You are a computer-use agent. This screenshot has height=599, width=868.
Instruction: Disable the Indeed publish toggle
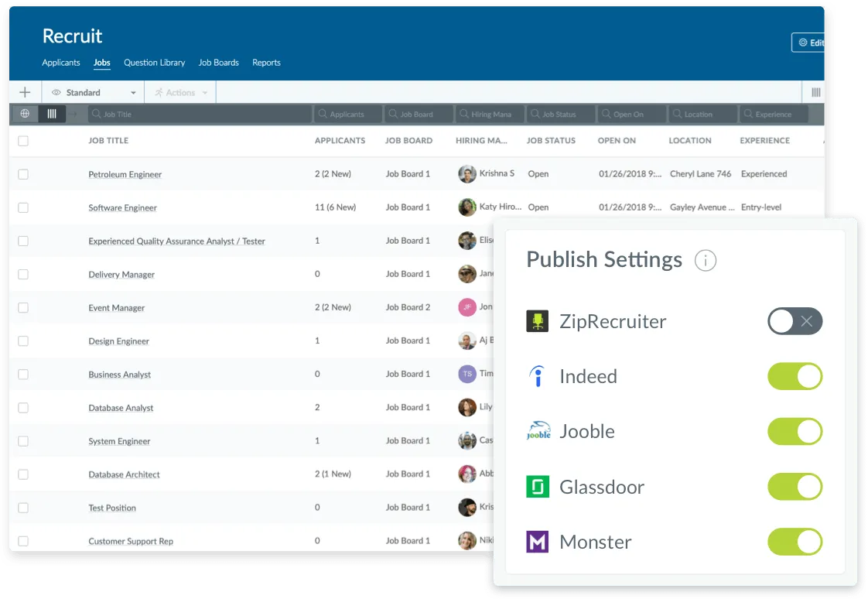tap(795, 376)
